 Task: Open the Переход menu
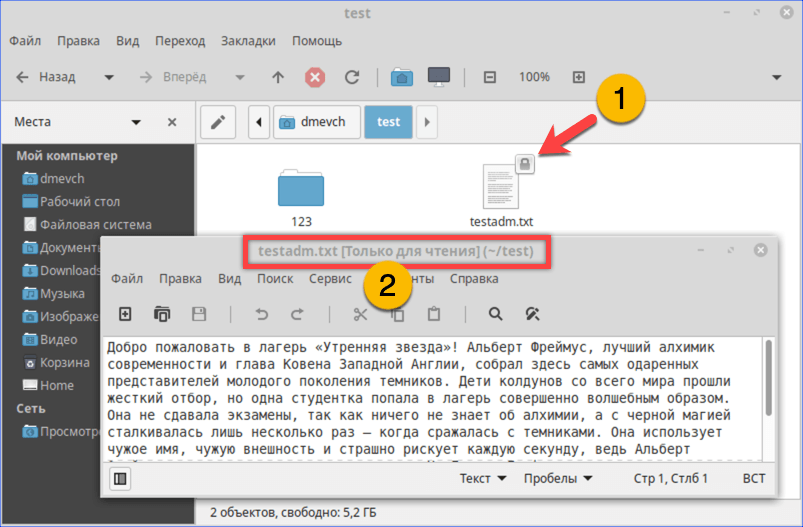click(180, 41)
